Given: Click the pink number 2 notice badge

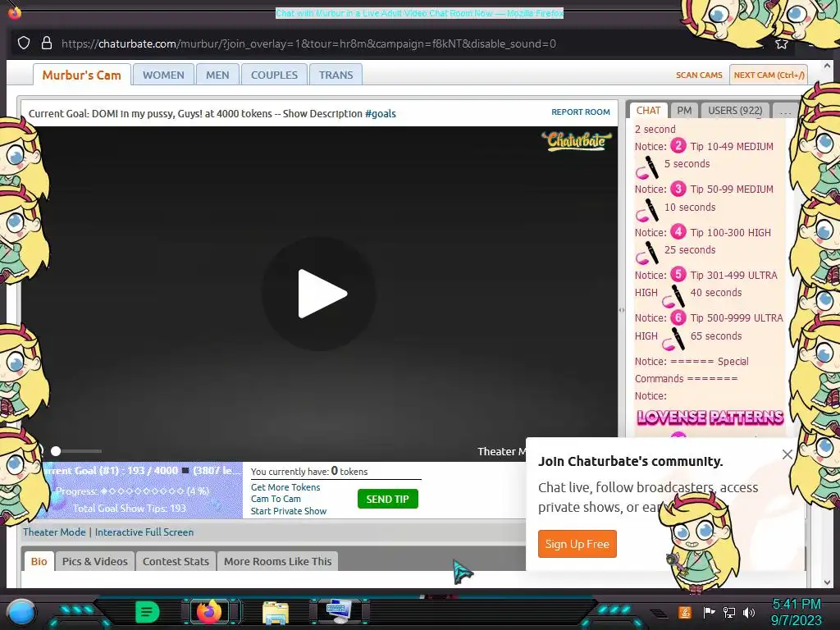Looking at the screenshot, I should [678, 146].
